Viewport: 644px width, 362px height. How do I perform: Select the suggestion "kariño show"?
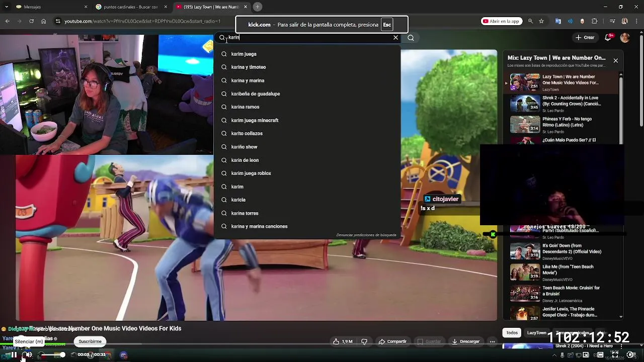pos(307,147)
